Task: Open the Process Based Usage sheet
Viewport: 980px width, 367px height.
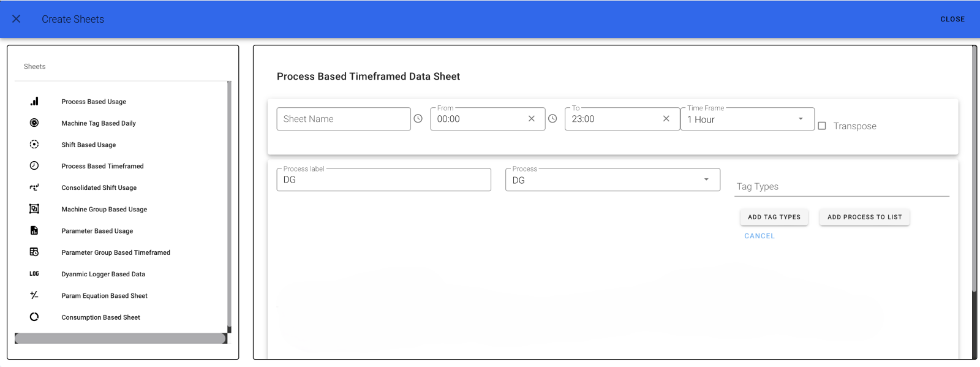Action: [94, 102]
